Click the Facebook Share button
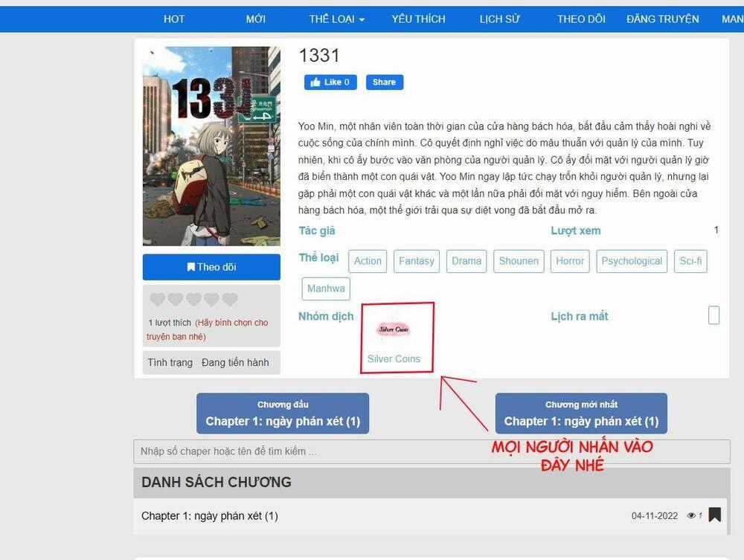The width and height of the screenshot is (744, 560). [x=384, y=82]
